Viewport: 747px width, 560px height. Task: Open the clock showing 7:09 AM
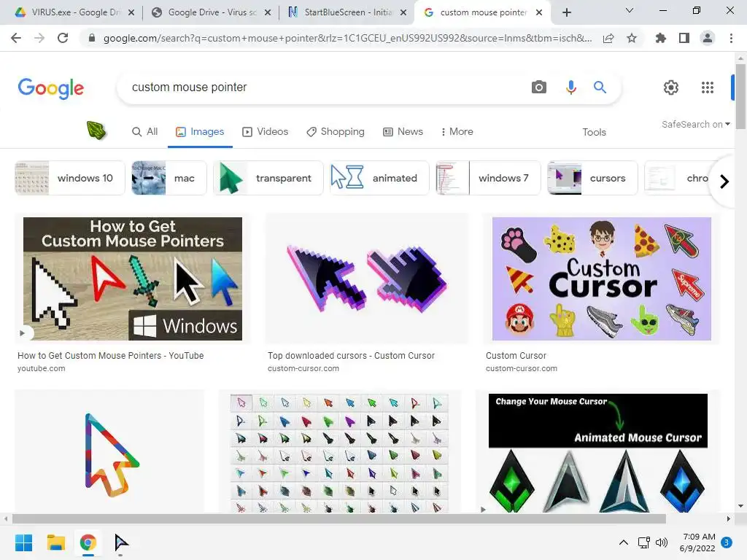click(698, 542)
